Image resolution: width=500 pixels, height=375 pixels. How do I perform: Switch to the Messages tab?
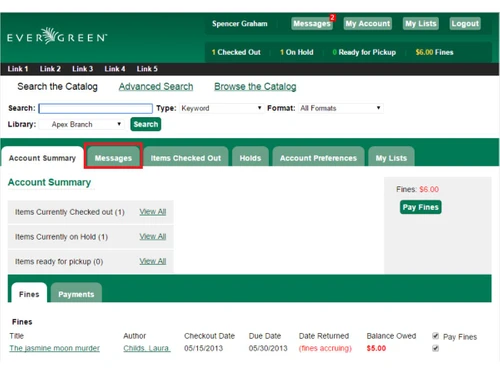[x=113, y=158]
